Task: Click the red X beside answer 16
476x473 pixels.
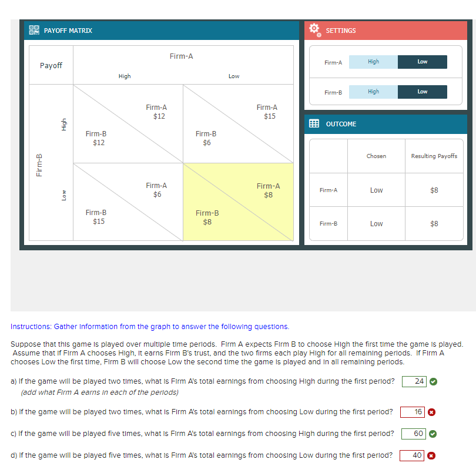Action: point(432,412)
